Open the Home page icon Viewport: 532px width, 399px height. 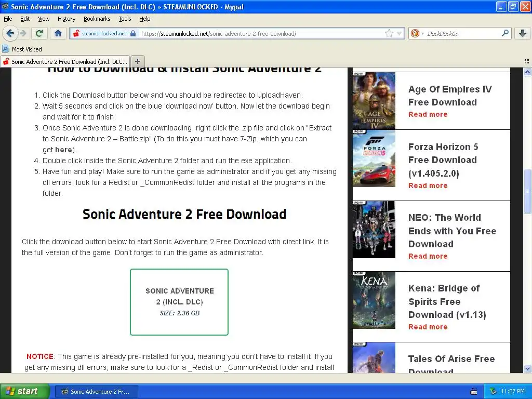[58, 33]
